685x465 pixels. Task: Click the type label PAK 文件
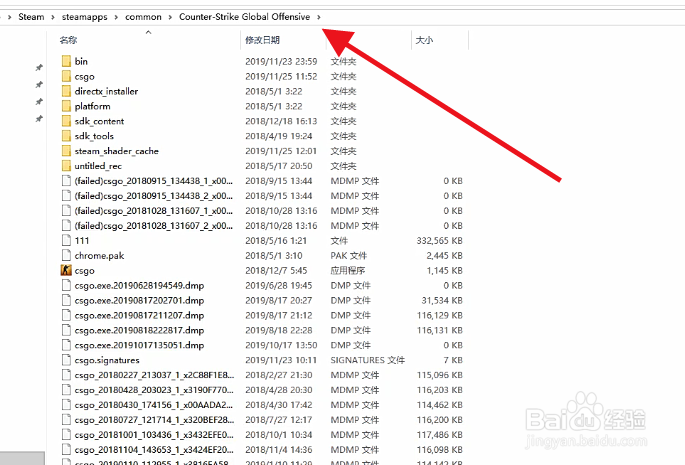[x=349, y=255]
